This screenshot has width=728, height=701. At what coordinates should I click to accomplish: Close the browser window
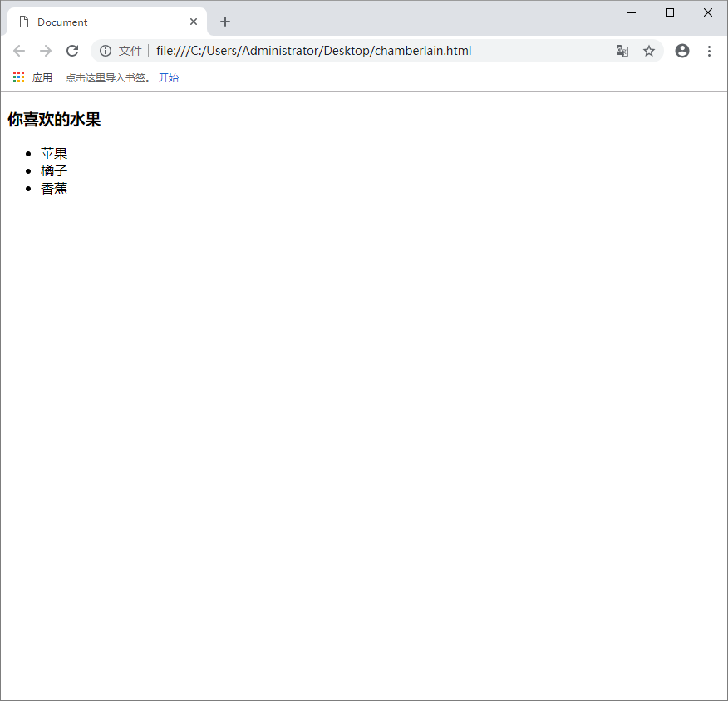(707, 12)
